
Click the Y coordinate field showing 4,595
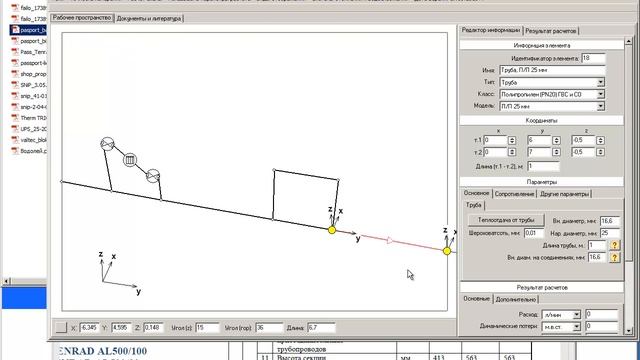pyautogui.click(x=121, y=327)
